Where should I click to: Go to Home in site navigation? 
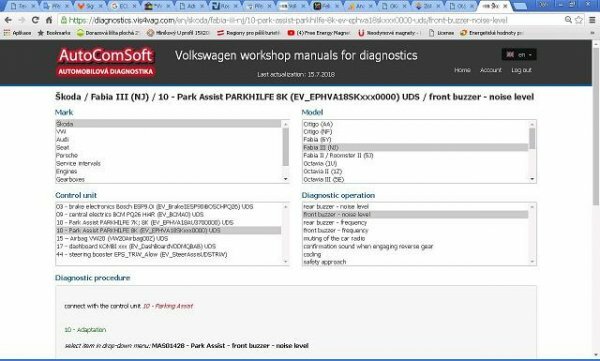462,70
